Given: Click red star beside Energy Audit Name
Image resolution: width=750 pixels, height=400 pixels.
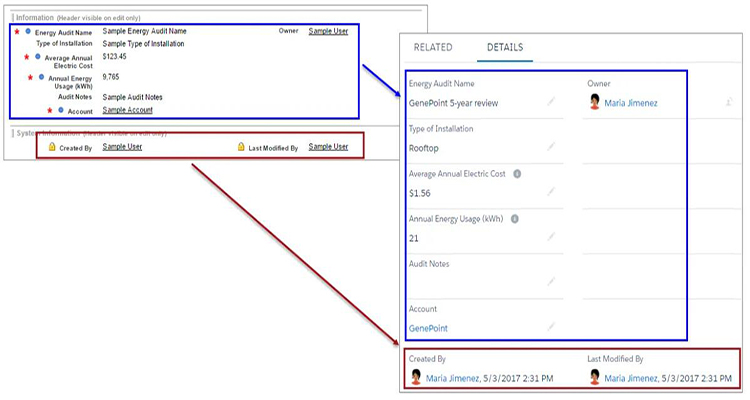Looking at the screenshot, I should tap(17, 32).
